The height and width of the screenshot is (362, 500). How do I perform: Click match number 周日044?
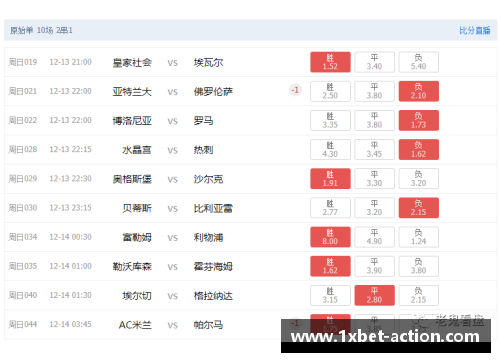(23, 324)
